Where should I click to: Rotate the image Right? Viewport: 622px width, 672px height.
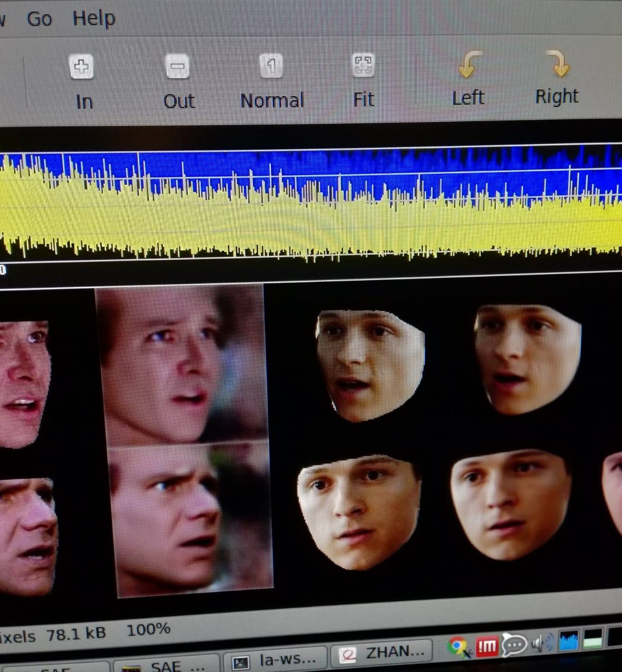(x=556, y=77)
